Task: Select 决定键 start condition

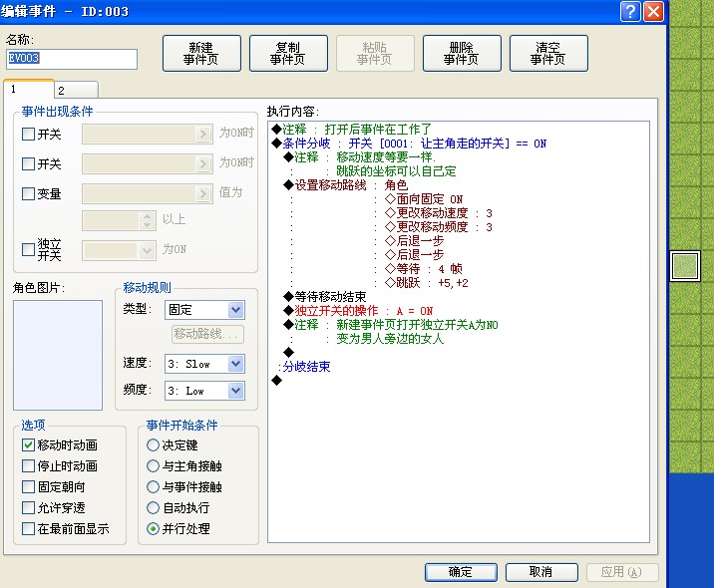Action: (153, 445)
